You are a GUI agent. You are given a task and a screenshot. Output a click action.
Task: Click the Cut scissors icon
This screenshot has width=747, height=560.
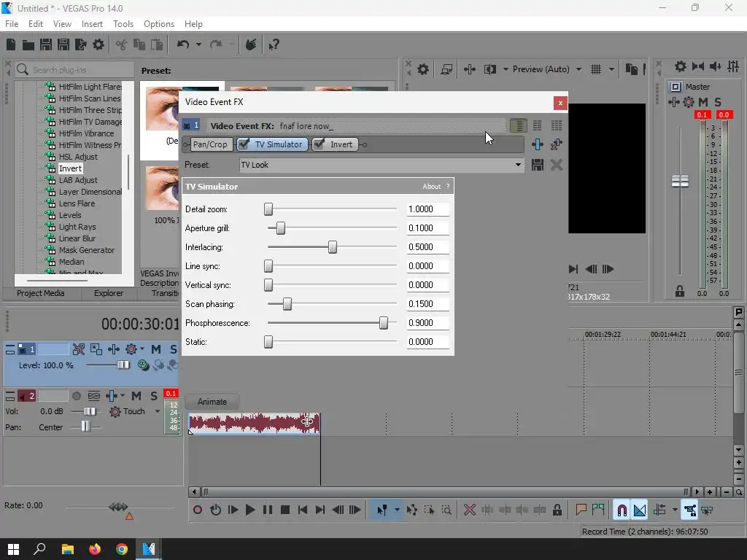pyautogui.click(x=122, y=44)
